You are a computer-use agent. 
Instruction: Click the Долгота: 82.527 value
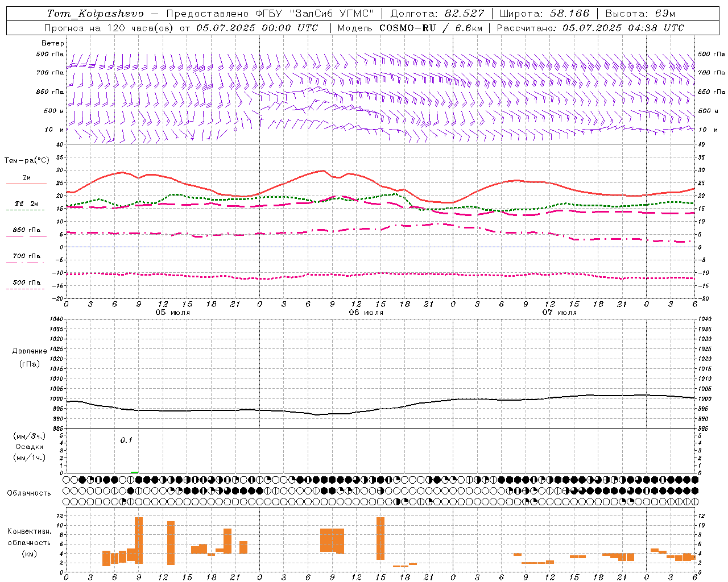pos(437,13)
